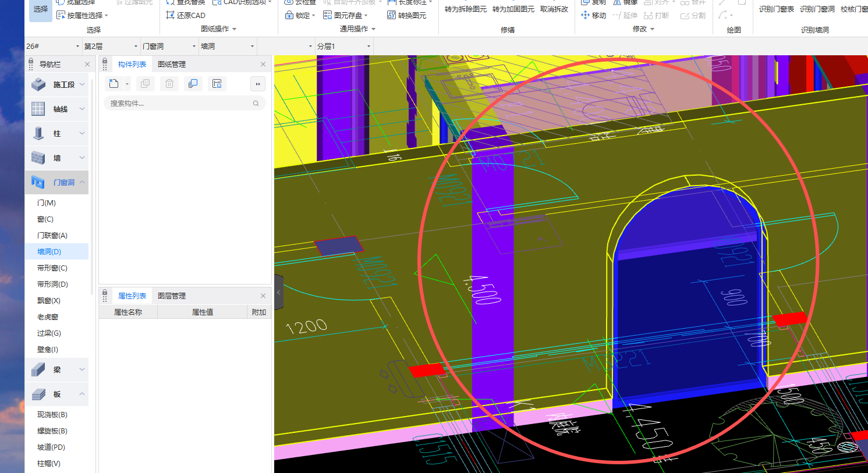
Task: Click the search magnifier icon in 搜索构件
Action: [256, 104]
